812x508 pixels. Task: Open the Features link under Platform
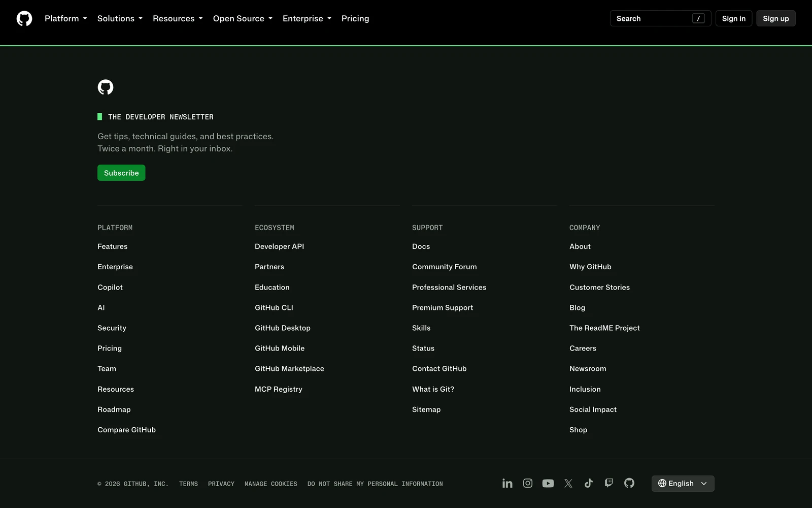113,246
